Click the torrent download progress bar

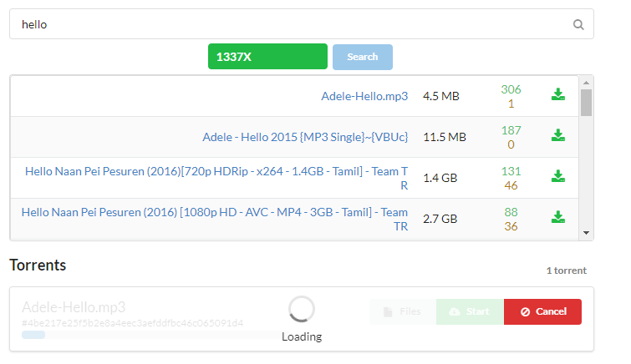click(x=34, y=335)
